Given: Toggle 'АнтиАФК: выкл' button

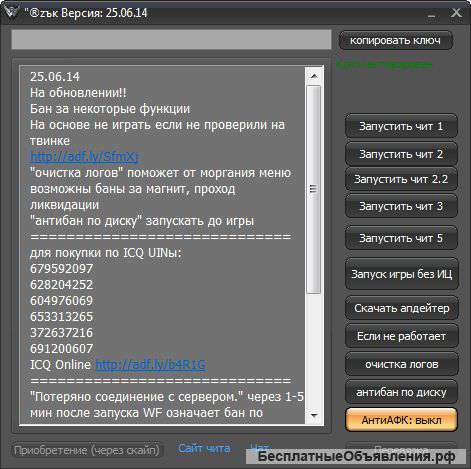Looking at the screenshot, I should (401, 420).
